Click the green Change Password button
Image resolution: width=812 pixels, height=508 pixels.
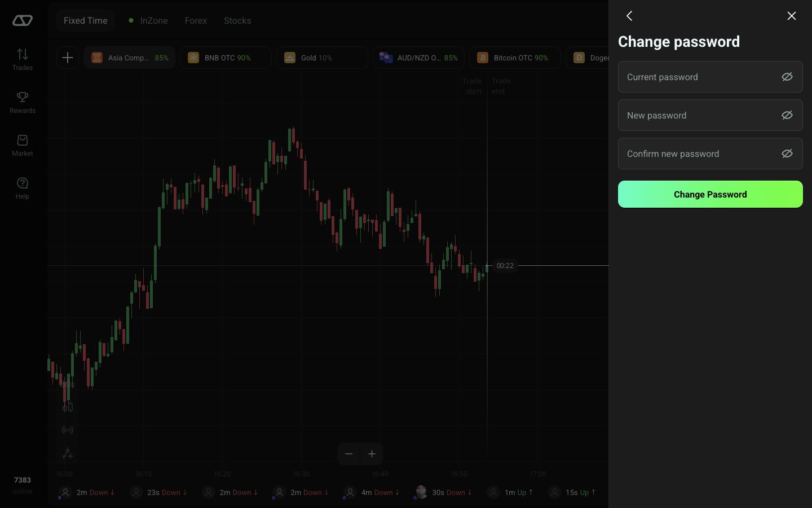710,194
